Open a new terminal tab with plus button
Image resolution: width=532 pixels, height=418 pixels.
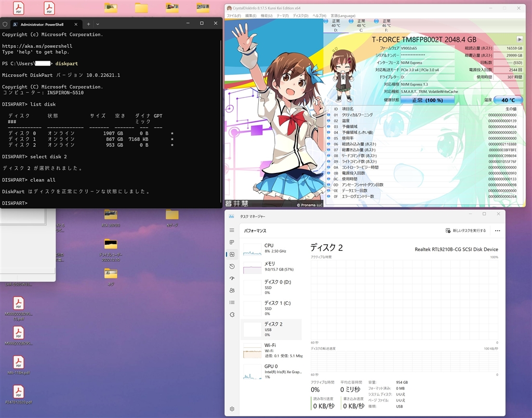click(88, 24)
